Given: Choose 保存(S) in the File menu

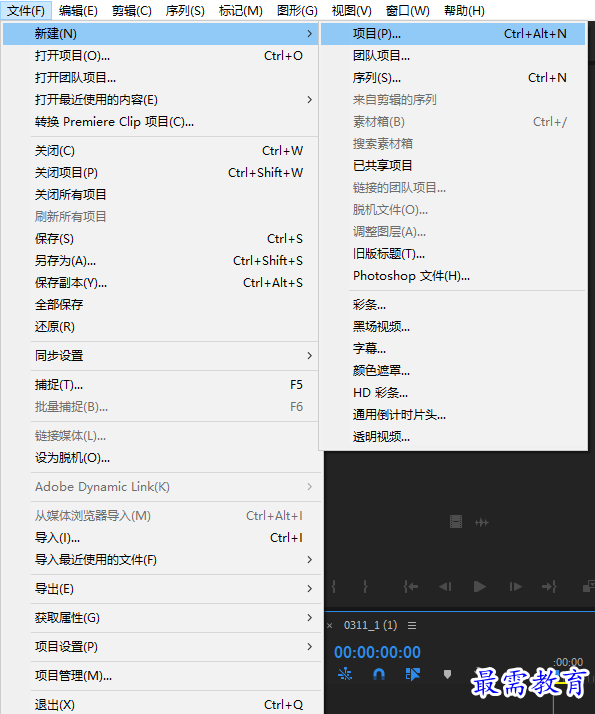Looking at the screenshot, I should [x=160, y=239].
